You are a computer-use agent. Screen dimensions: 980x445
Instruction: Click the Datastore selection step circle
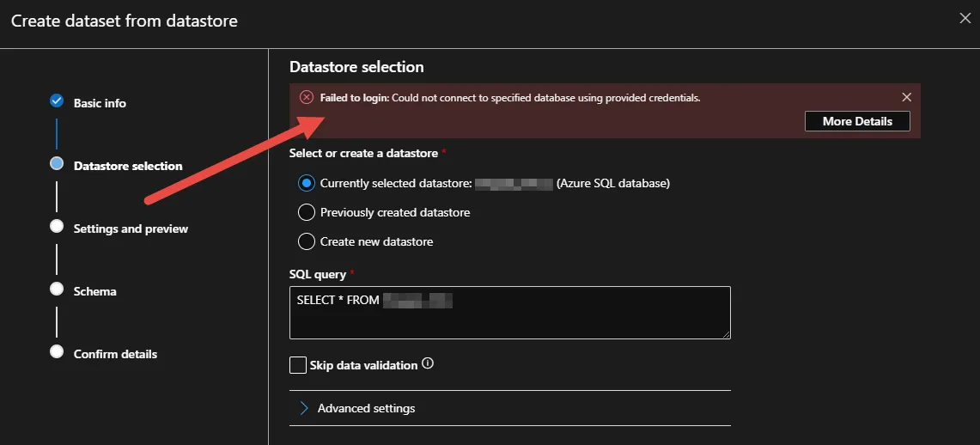(57, 163)
